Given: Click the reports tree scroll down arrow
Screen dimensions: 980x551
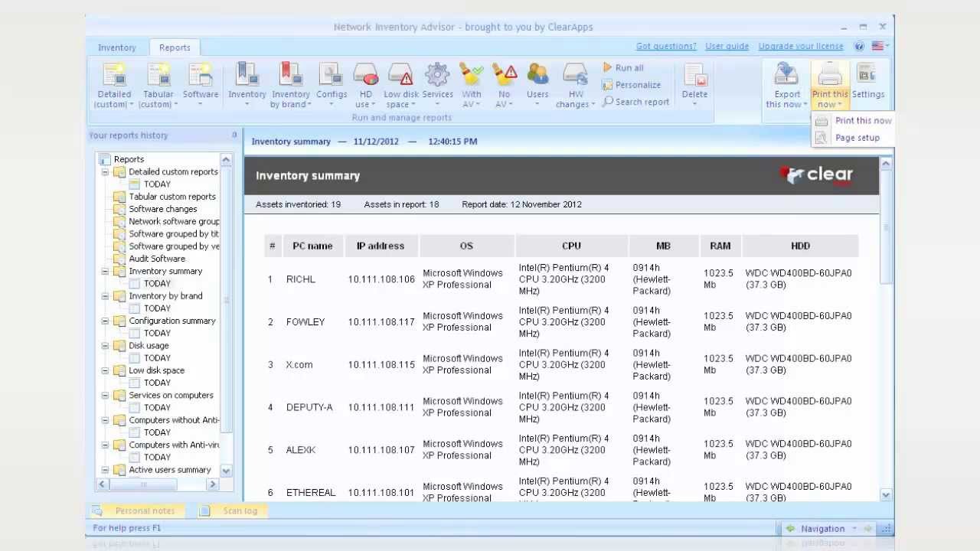Looking at the screenshot, I should pyautogui.click(x=226, y=471).
